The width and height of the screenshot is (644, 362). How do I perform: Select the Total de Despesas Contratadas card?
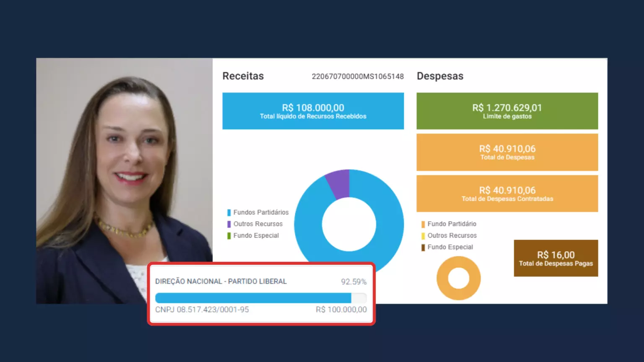tap(507, 194)
